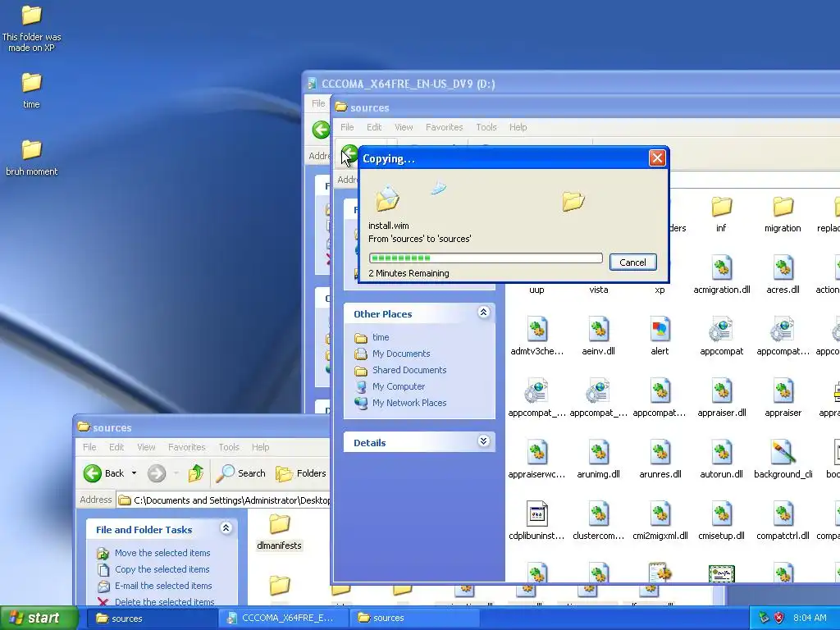The width and height of the screenshot is (840, 630).
Task: Click 'Delete the selected items' link
Action: click(164, 602)
